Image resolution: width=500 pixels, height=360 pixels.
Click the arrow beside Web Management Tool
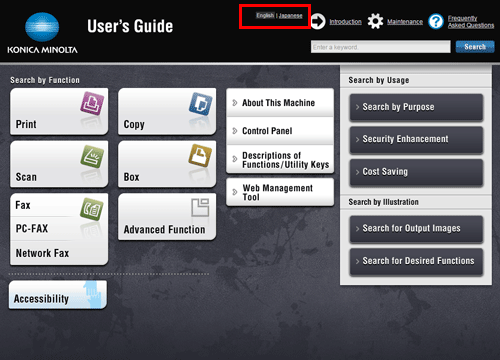235,192
